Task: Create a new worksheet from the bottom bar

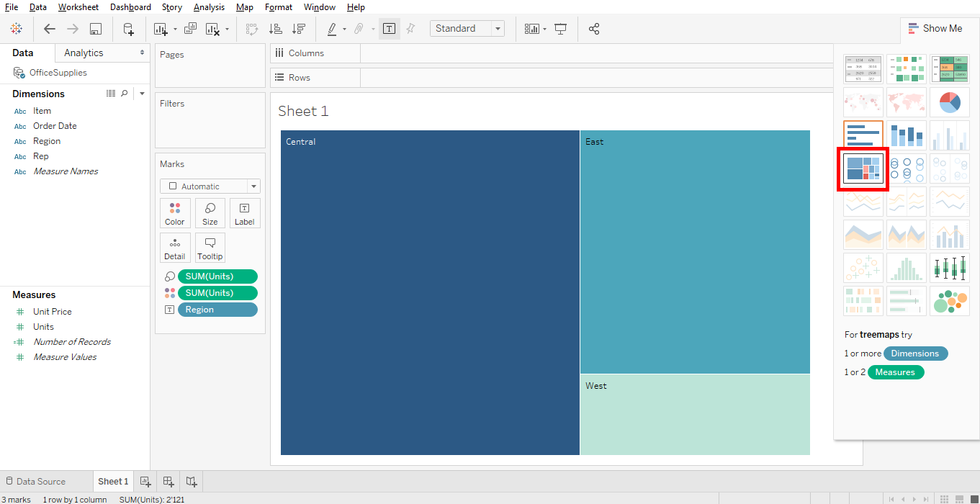Action: 145,481
